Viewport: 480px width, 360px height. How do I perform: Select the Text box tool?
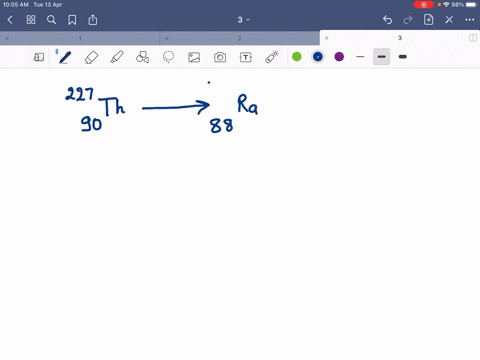point(246,57)
